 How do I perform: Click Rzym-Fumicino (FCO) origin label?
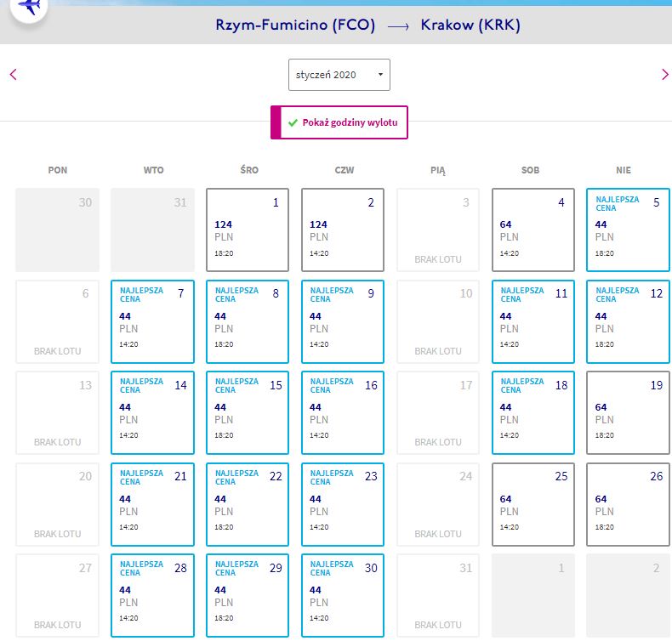[x=295, y=25]
